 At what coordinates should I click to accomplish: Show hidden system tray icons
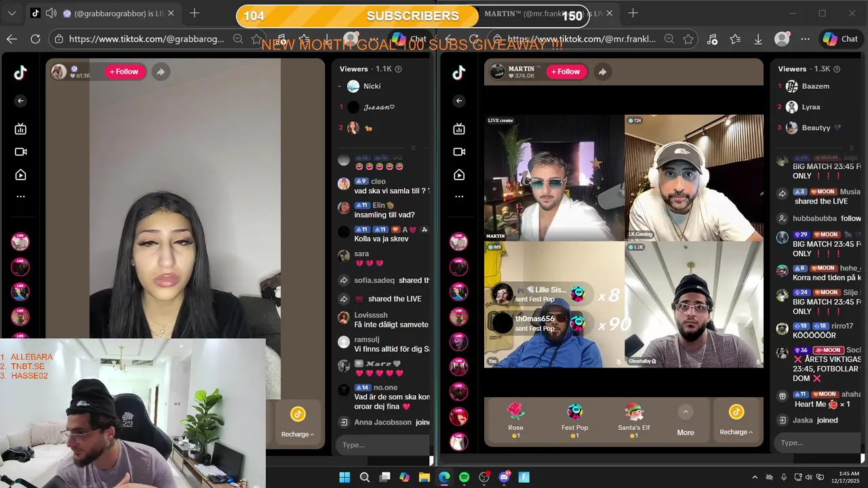pyautogui.click(x=754, y=477)
